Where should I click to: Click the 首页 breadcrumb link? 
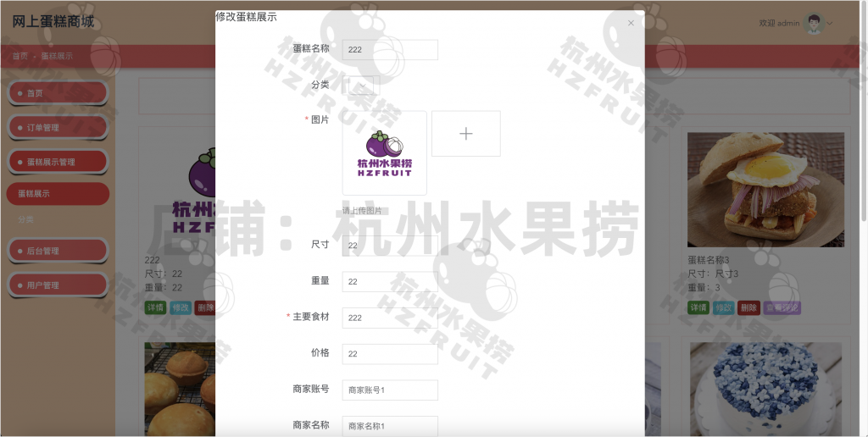tap(20, 56)
